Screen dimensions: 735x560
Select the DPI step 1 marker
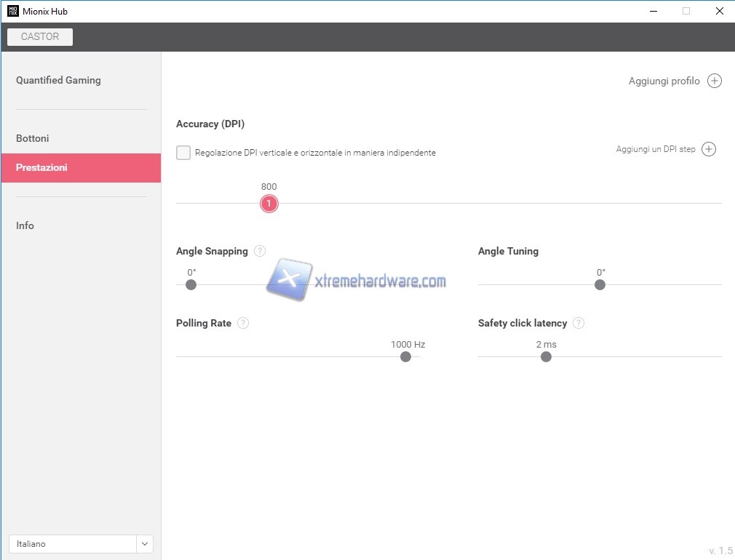269,204
